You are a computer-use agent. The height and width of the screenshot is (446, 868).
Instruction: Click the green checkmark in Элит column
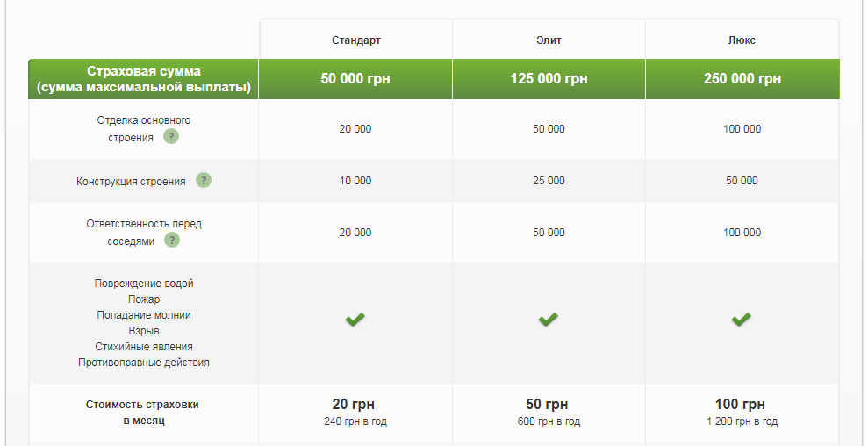(x=549, y=320)
